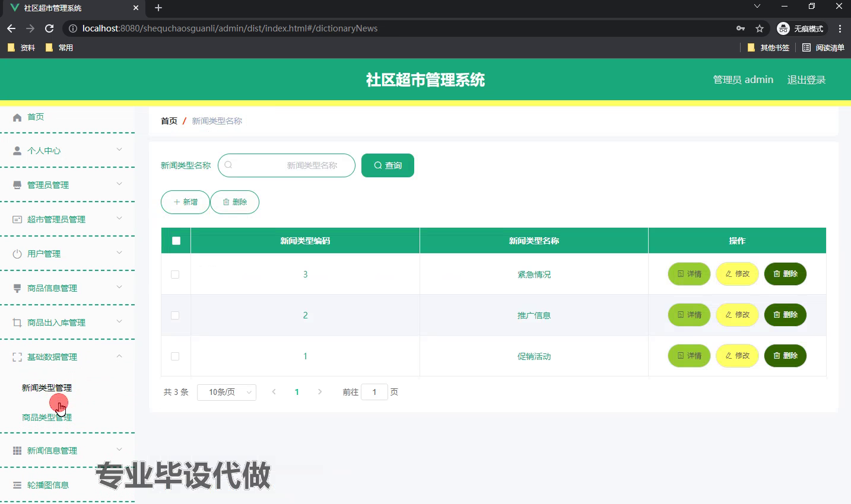Expand the 超市管理员管理 chevron

pos(119,218)
